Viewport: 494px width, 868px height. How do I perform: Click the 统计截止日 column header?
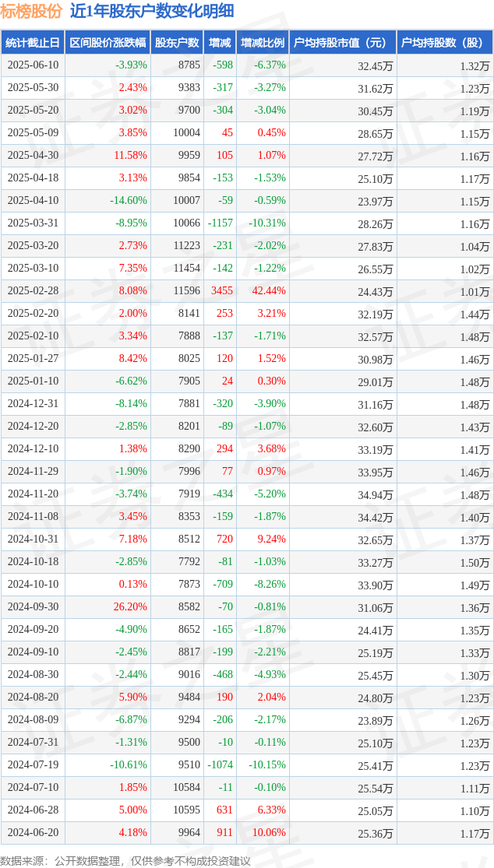pyautogui.click(x=33, y=42)
